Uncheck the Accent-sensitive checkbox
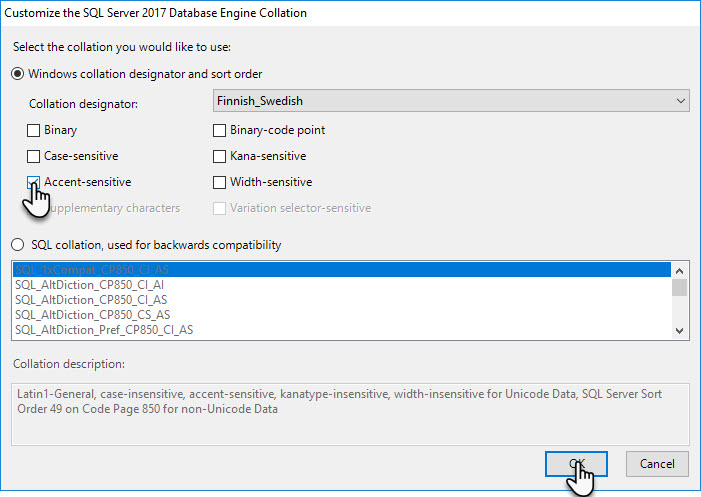 [x=34, y=182]
